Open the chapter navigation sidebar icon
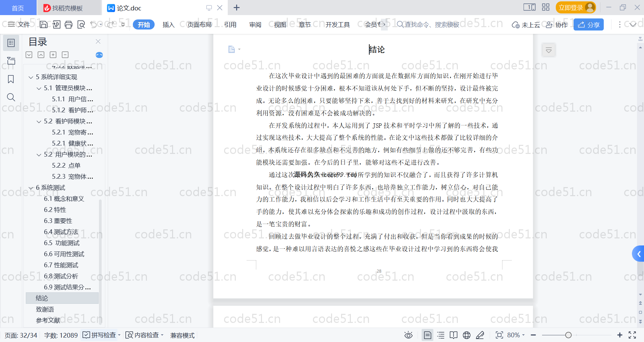The height and width of the screenshot is (342, 644). click(x=11, y=61)
